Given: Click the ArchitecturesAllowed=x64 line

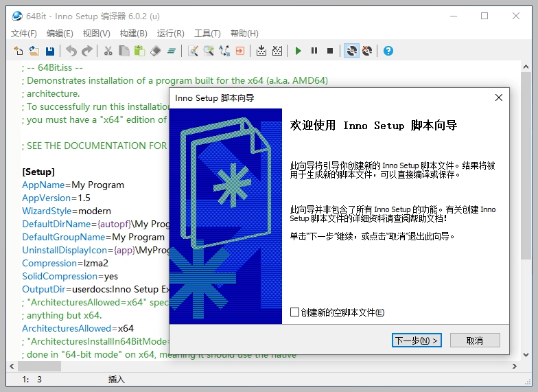Looking at the screenshot, I should pos(78,328).
